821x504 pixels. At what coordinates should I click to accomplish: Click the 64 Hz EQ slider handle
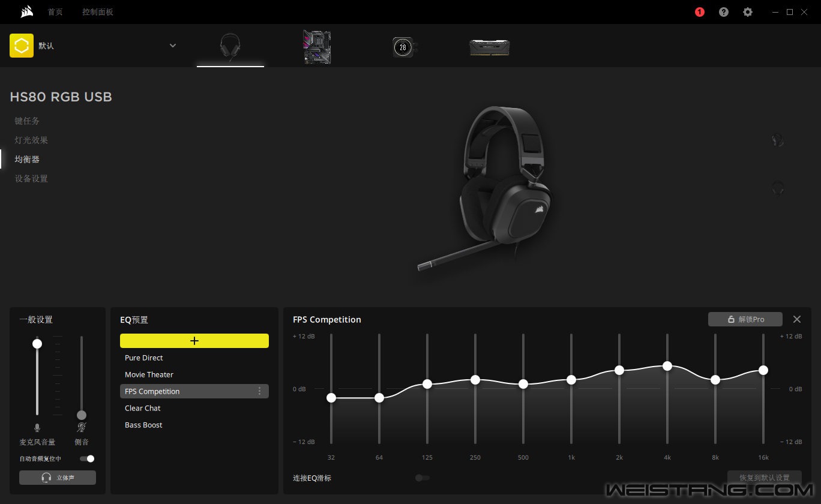coord(379,398)
